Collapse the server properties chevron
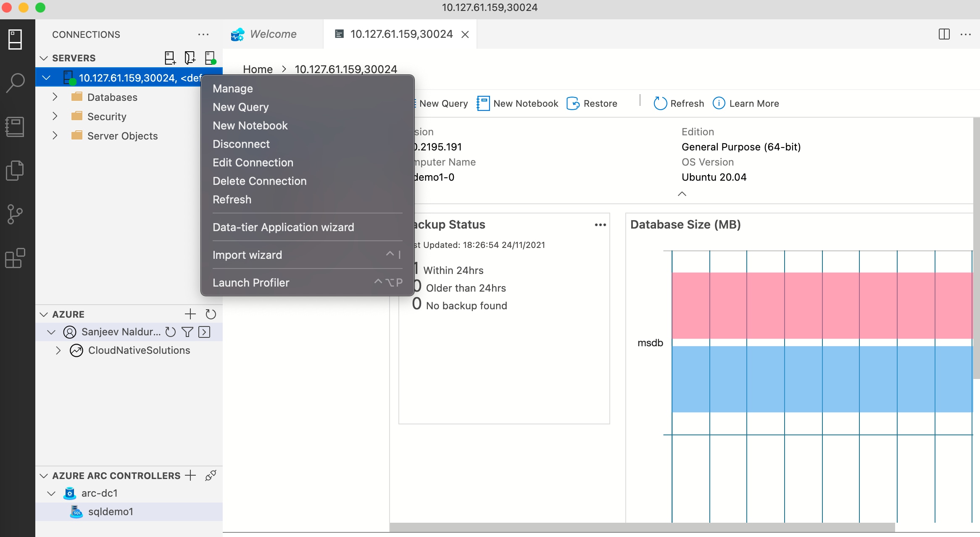Viewport: 980px width, 537px height. pos(682,194)
